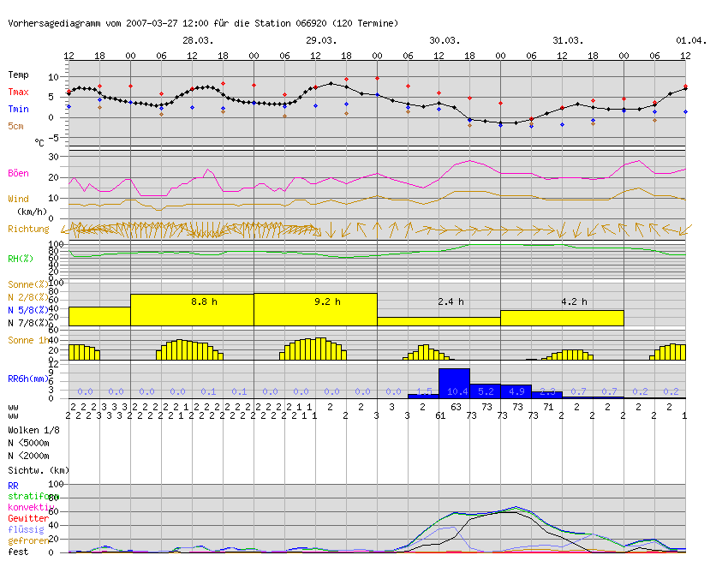Click the 'RR6h(mm)' precipitation label
Viewport: 728px width, 561px height.
click(x=28, y=379)
